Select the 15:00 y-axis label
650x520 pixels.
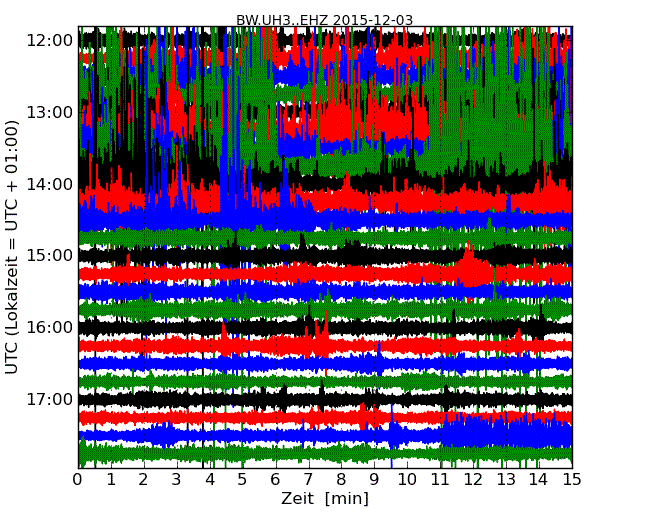50,255
